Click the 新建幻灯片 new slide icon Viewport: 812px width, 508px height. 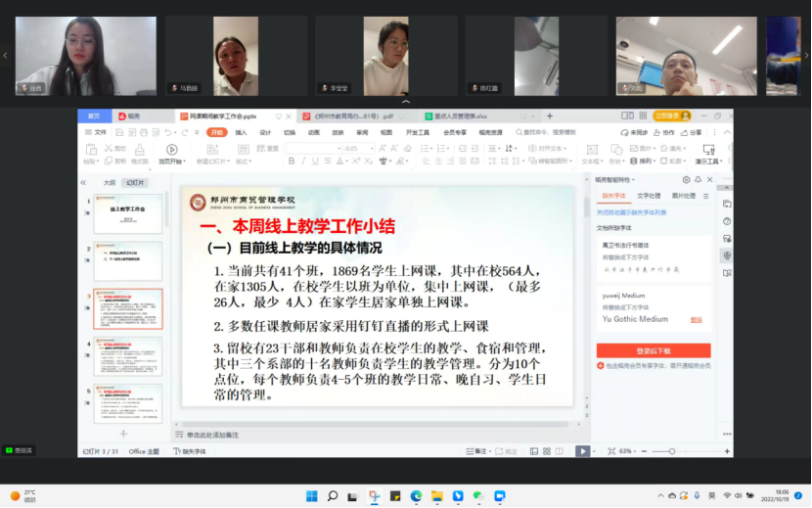coord(211,150)
